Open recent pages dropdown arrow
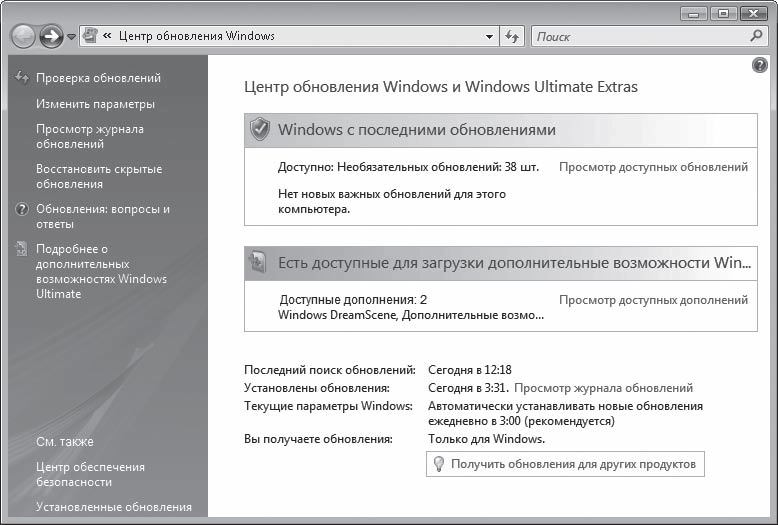 click(x=71, y=37)
